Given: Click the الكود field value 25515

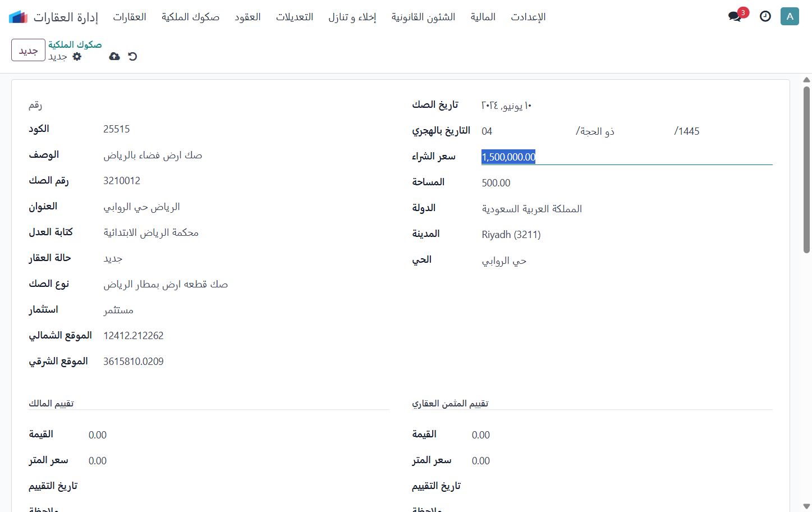Looking at the screenshot, I should 246,129.
